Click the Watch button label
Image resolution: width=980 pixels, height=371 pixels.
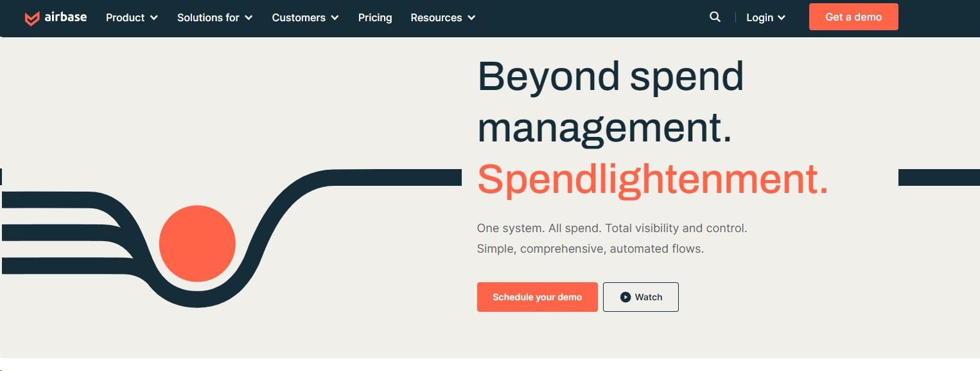[648, 297]
